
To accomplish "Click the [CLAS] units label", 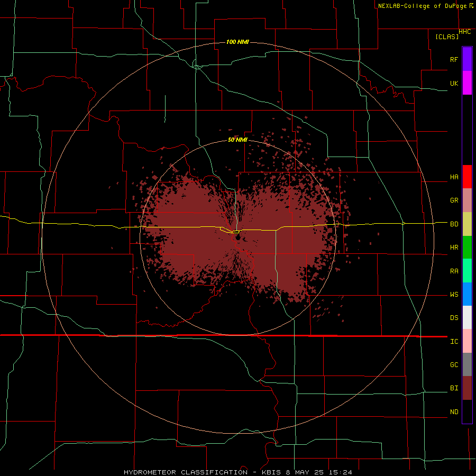I will [447, 36].
